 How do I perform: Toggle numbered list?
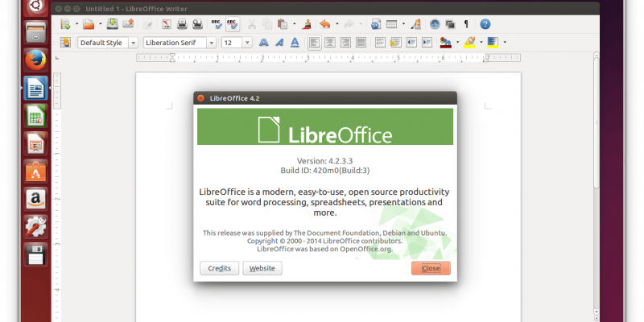pos(380,43)
